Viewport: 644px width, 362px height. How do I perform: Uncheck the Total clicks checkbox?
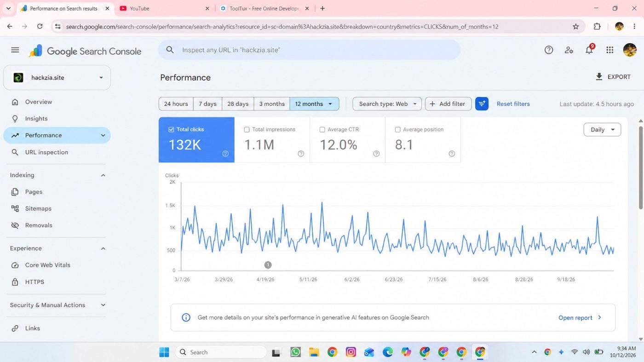coord(171,130)
